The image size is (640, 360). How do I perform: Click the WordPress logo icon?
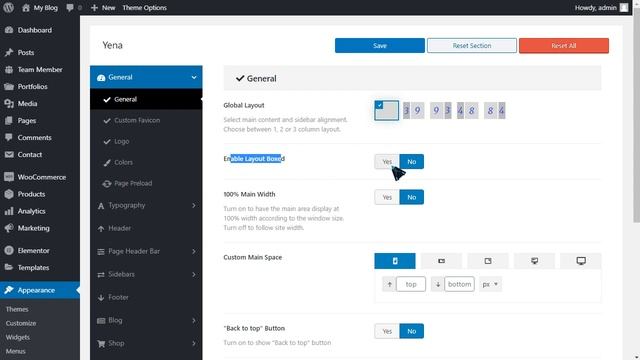point(8,7)
